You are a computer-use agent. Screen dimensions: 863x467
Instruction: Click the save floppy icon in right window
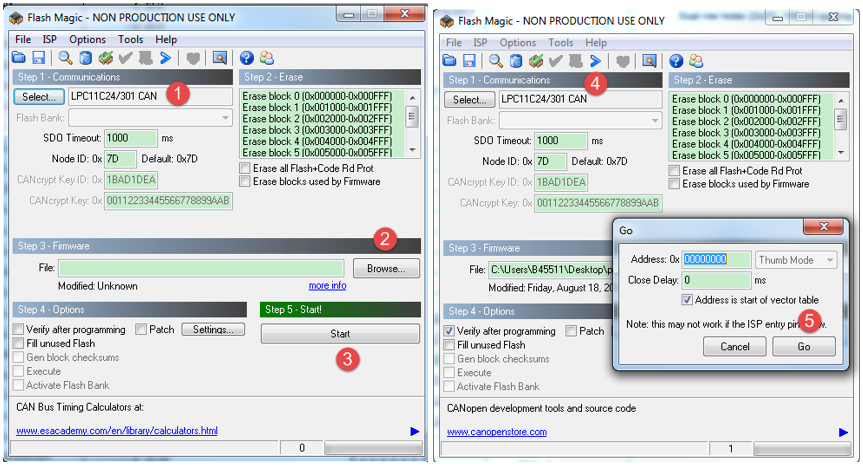click(469, 61)
